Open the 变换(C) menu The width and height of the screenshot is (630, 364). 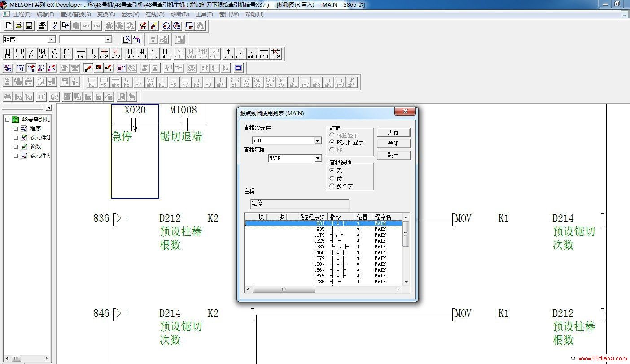point(106,14)
